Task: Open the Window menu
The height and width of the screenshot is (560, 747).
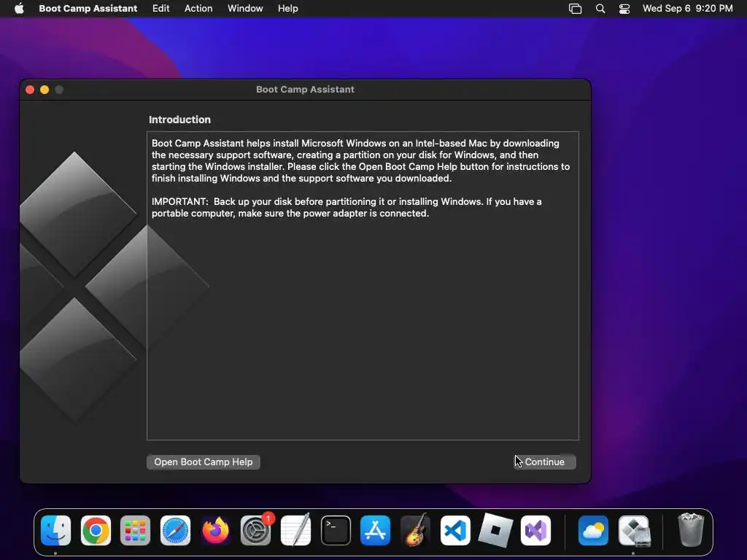Action: (x=245, y=9)
